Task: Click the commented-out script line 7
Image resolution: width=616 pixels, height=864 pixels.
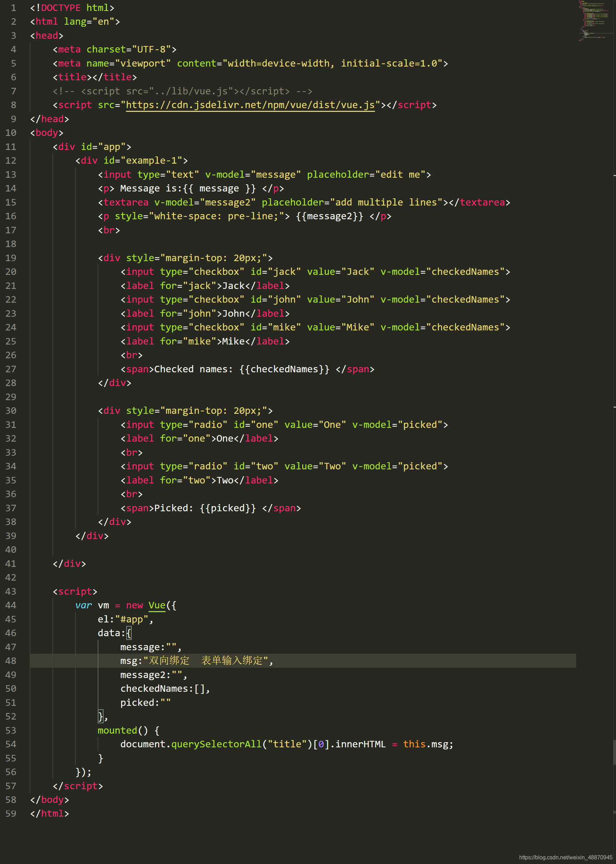Action: tap(182, 91)
